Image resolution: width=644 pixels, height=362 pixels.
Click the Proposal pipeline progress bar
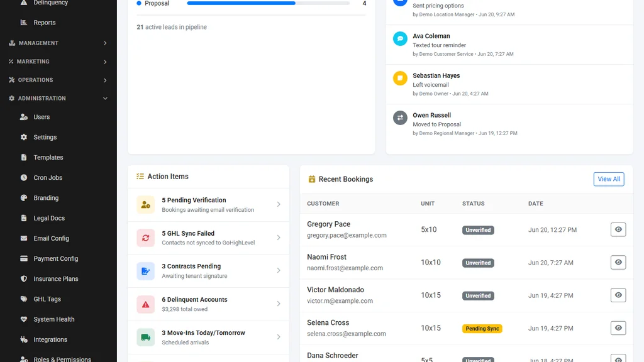(268, 3)
